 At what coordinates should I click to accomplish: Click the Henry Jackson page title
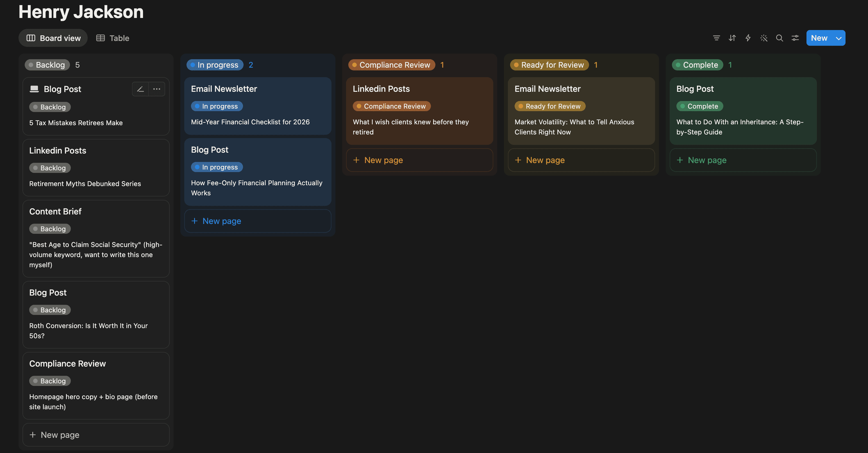point(81,12)
